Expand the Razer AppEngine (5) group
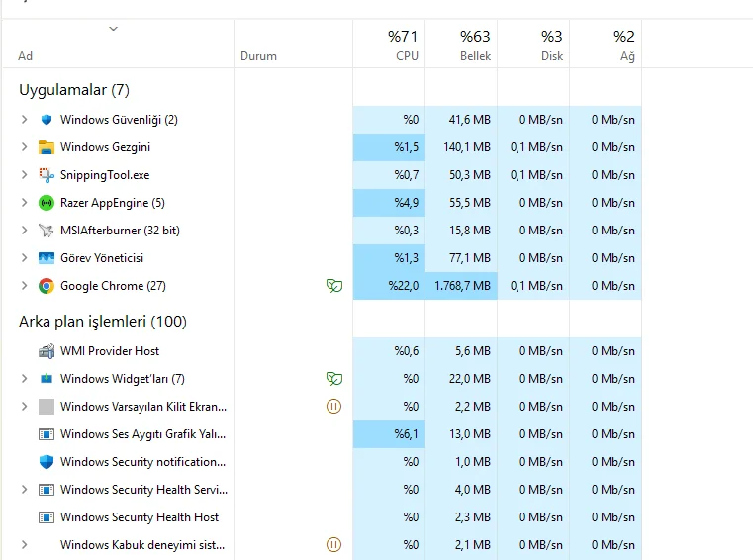 (24, 203)
